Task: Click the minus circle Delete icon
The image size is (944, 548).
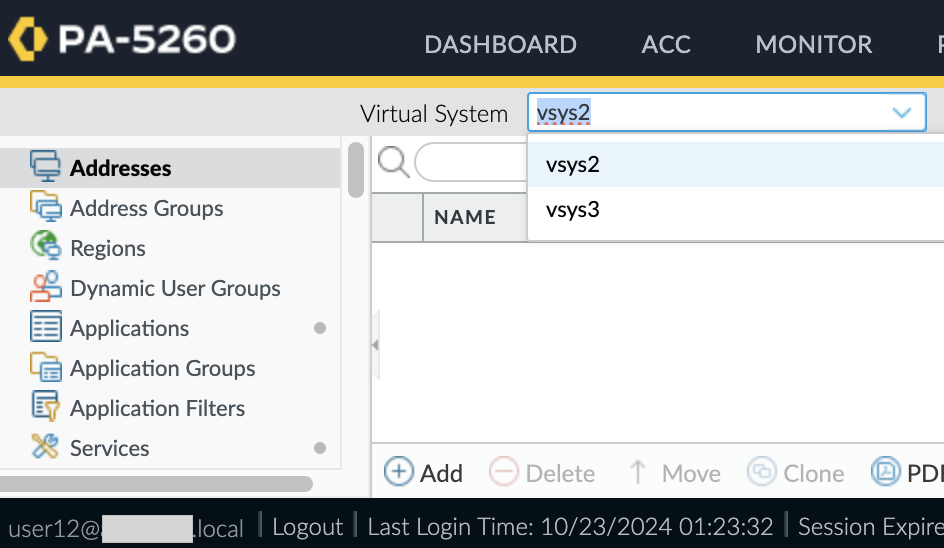Action: tap(503, 472)
